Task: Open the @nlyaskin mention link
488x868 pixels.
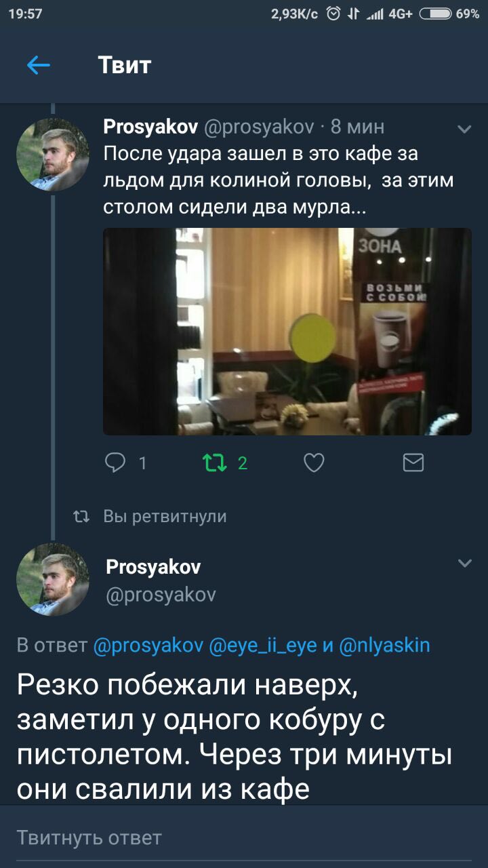Action: click(x=384, y=645)
